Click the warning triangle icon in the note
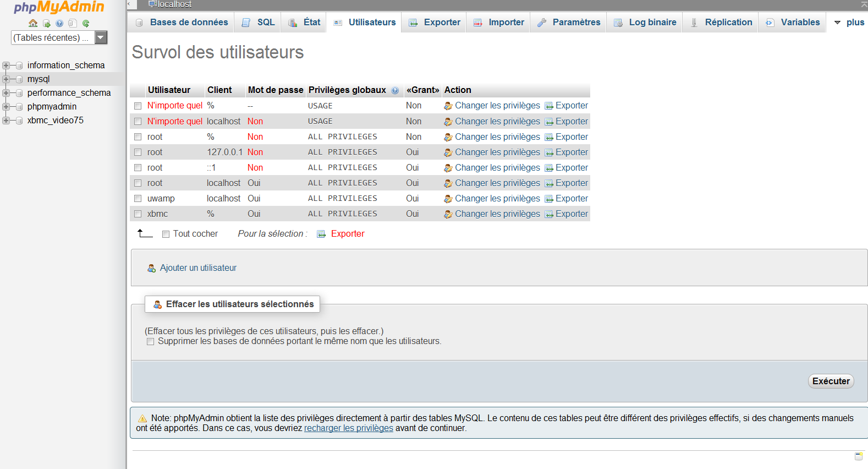Screen dimensions: 868x469 click(x=142, y=418)
